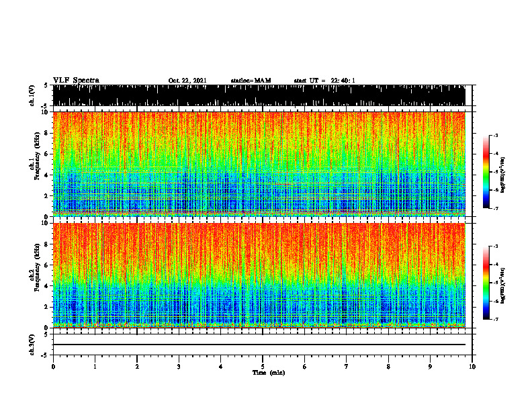
Task: Click the "-5" tick on ch.1(V) axis
Action: [x=45, y=106]
